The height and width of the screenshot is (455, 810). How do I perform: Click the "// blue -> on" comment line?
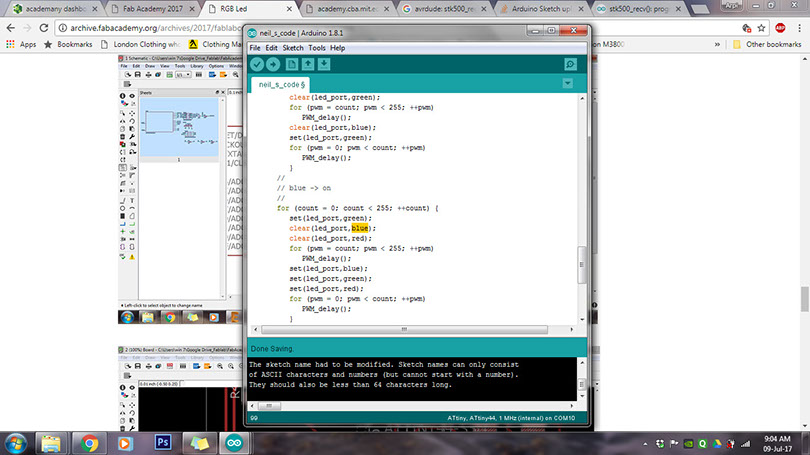304,188
